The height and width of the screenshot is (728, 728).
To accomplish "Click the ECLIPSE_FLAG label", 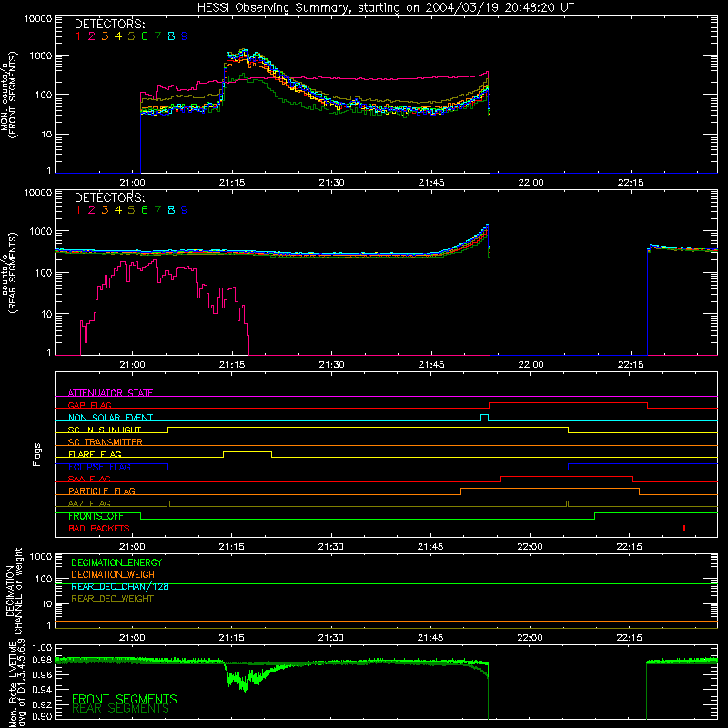I will (99, 467).
